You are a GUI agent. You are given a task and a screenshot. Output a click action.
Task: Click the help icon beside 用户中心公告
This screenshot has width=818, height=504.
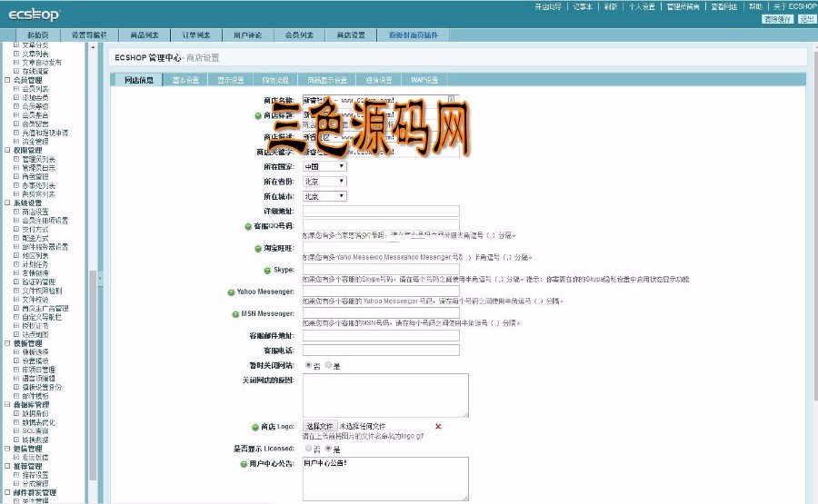[x=244, y=464]
